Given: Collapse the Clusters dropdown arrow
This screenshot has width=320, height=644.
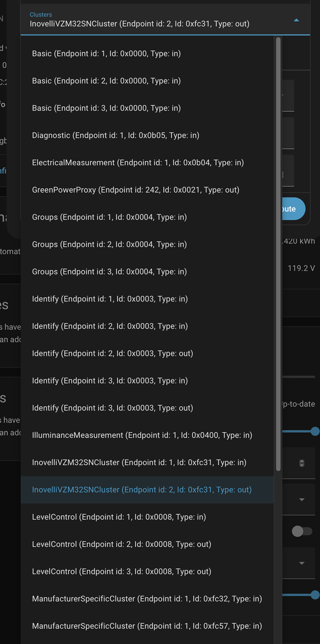Looking at the screenshot, I should point(296,20).
